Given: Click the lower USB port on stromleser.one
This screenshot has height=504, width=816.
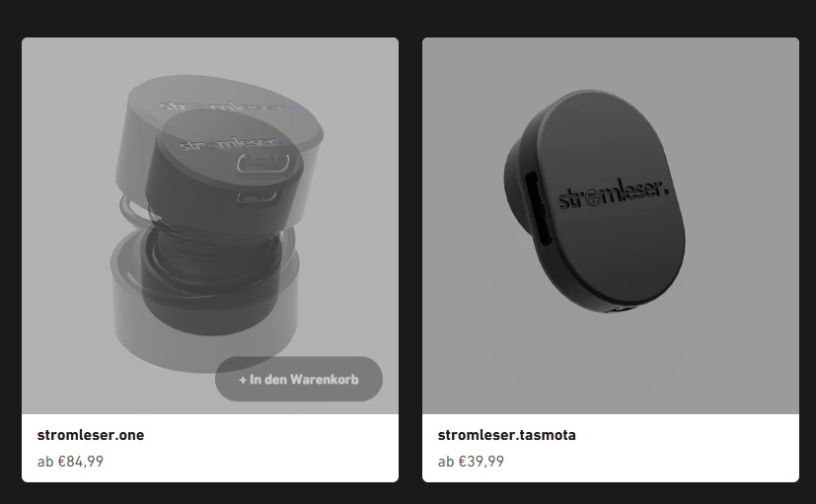Looking at the screenshot, I should [x=257, y=197].
